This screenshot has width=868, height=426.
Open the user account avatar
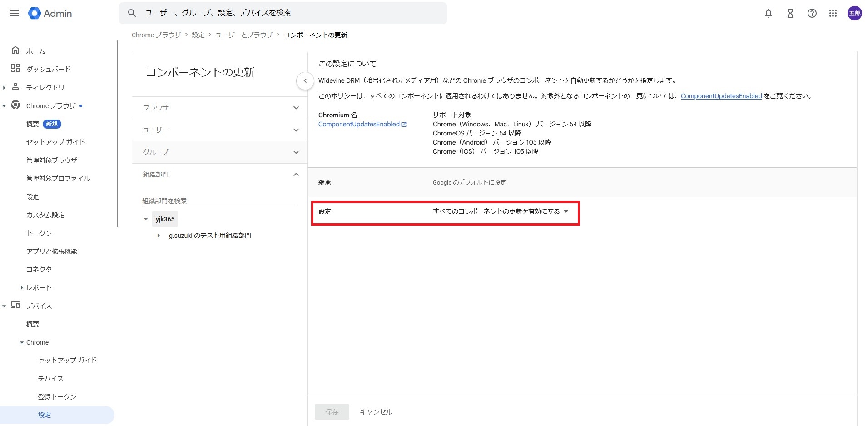coord(854,13)
